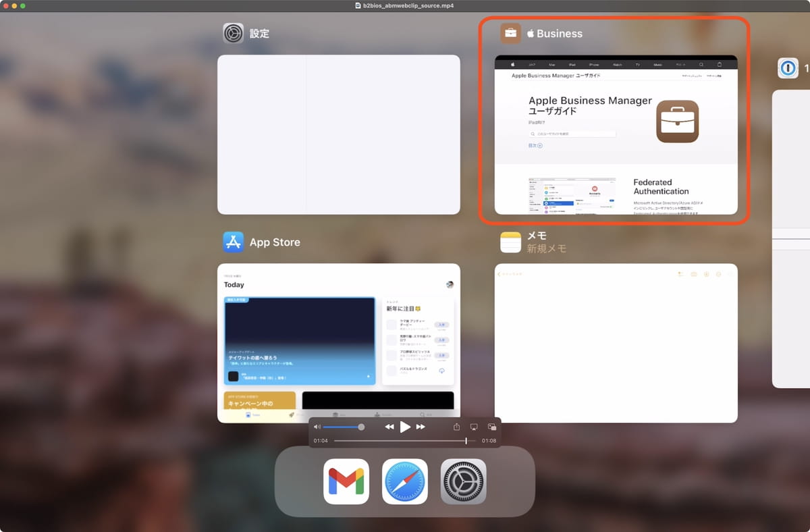Open the App Store card preview

[338, 343]
